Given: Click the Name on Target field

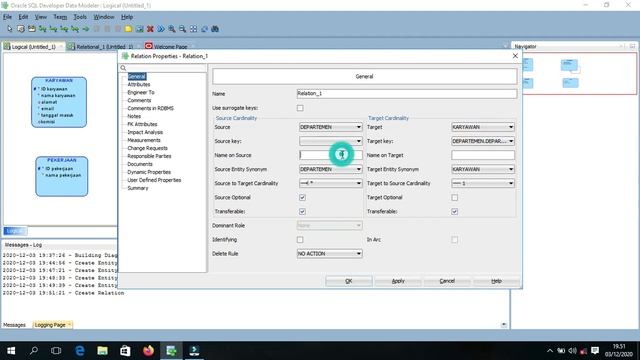Looking at the screenshot, I should 483,156.
